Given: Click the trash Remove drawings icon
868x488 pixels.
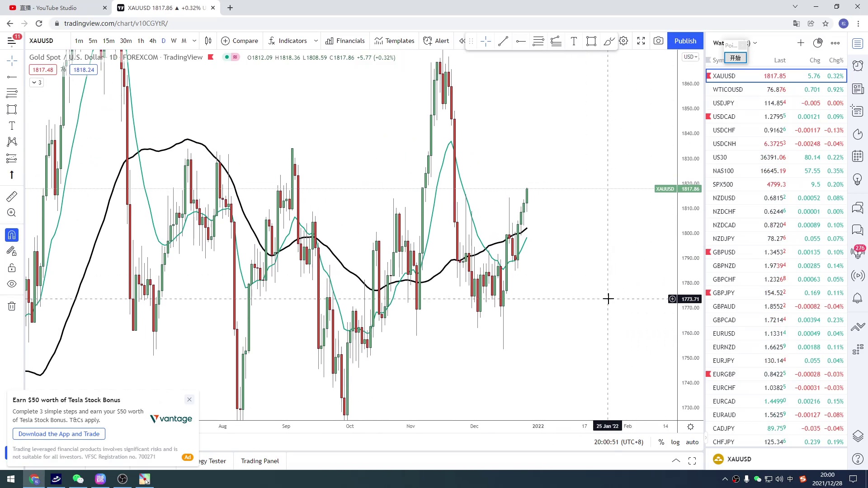Looking at the screenshot, I should [x=12, y=306].
